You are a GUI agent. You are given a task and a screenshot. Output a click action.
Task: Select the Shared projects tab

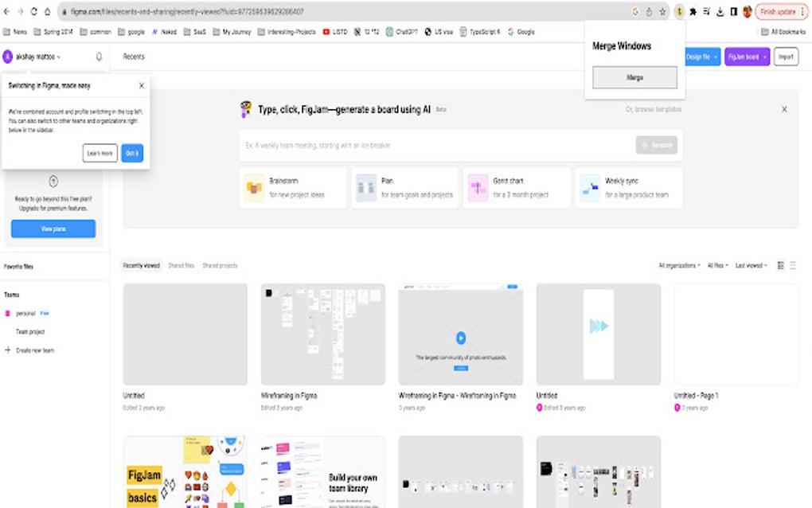coord(220,265)
